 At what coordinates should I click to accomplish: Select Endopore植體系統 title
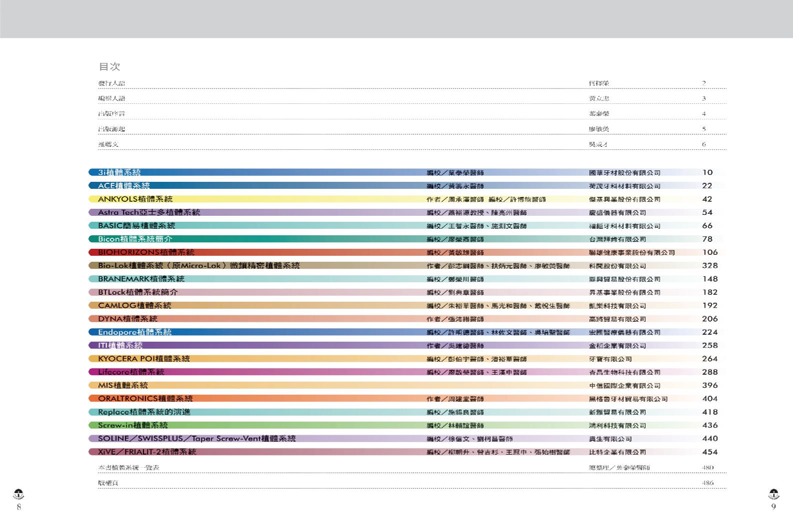click(134, 332)
